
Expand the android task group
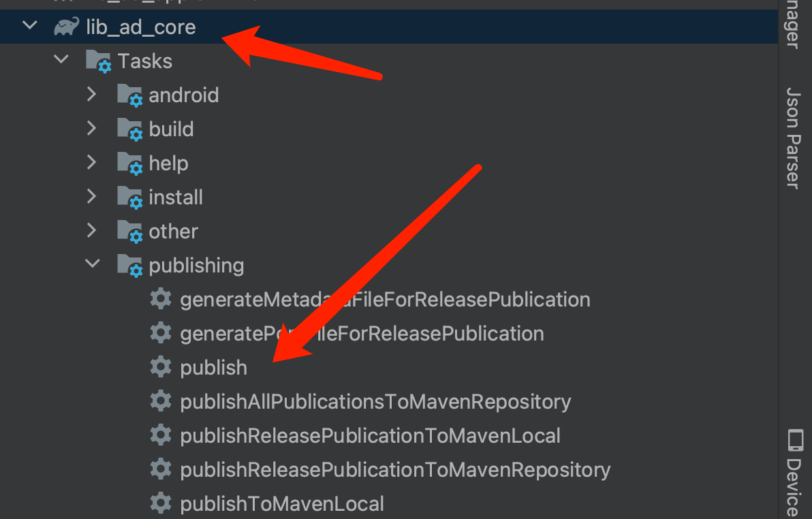[x=92, y=94]
